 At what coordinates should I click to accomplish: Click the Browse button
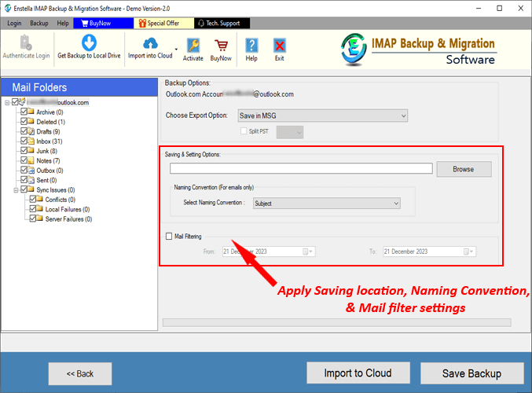tap(464, 169)
